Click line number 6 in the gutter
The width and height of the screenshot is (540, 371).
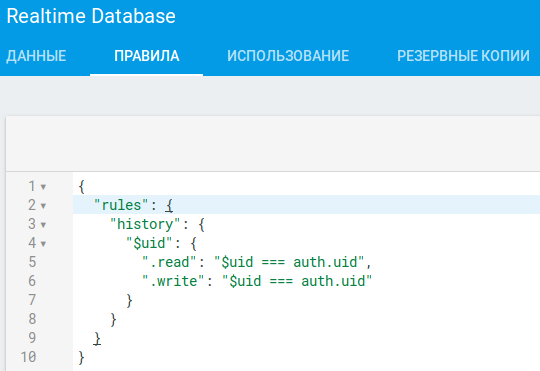point(32,281)
